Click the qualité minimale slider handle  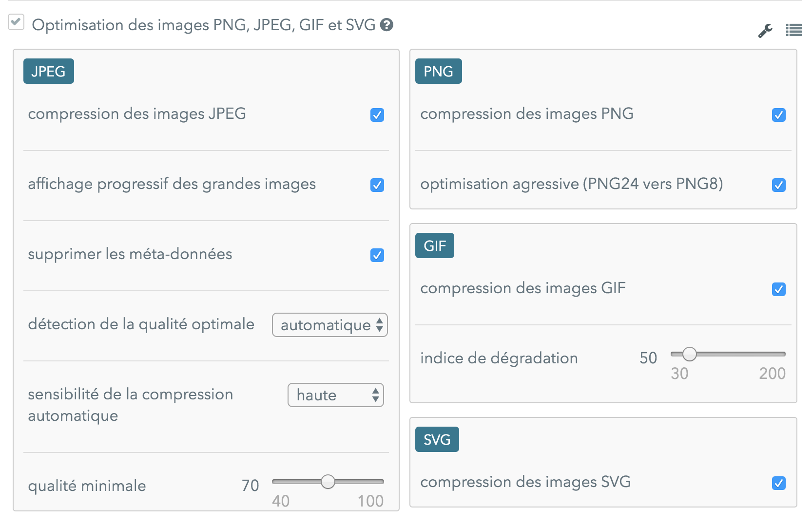tap(328, 482)
